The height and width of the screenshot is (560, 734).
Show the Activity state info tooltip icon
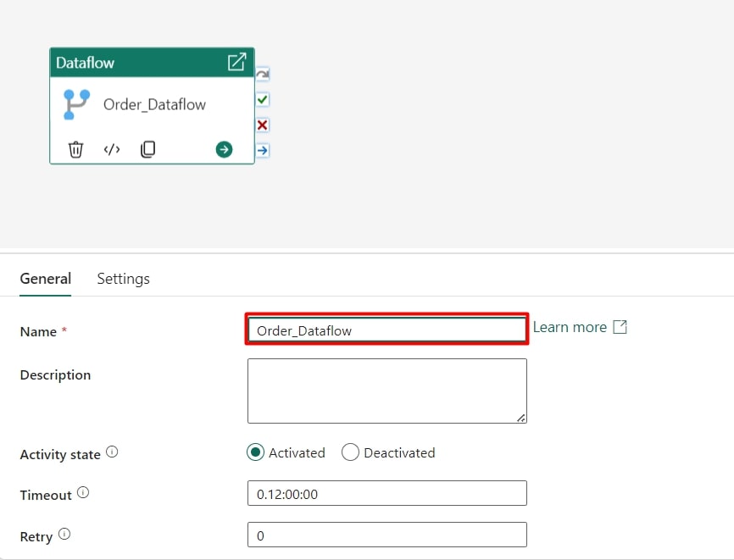pos(112,452)
